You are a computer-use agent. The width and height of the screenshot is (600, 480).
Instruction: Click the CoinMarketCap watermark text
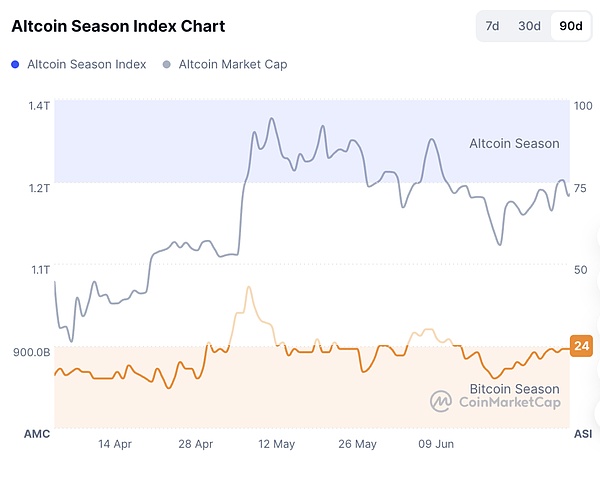pos(509,402)
